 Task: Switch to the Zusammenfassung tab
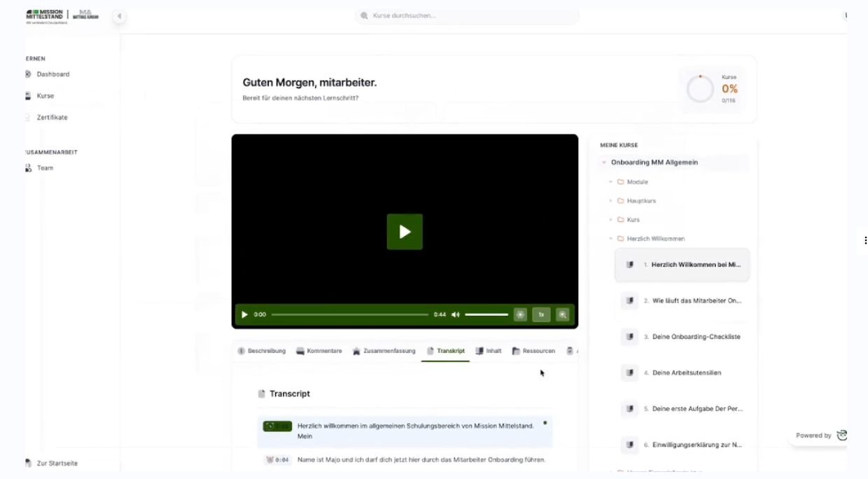point(384,351)
